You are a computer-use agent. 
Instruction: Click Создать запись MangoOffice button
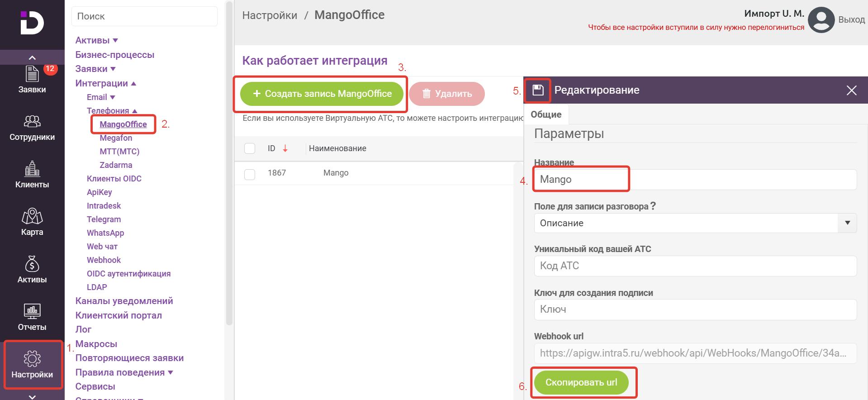pyautogui.click(x=322, y=94)
